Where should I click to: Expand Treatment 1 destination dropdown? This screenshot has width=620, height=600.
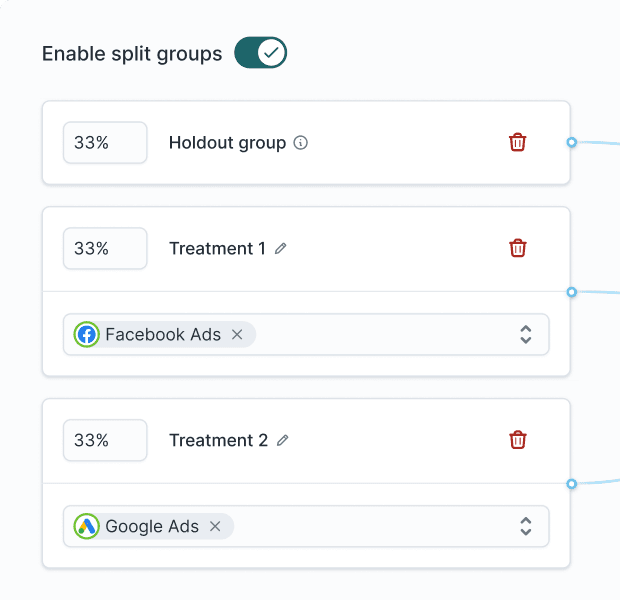pos(526,335)
